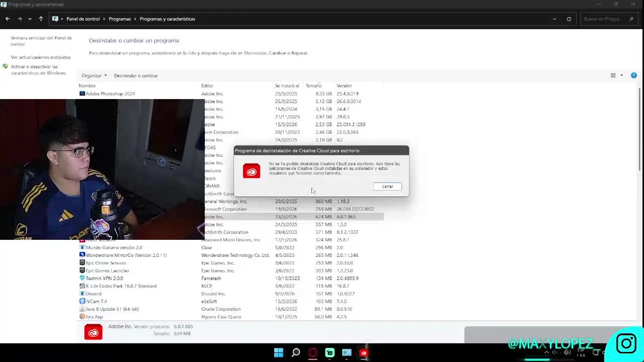This screenshot has height=362, width=644.
Task: Go forward with the forward arrow
Action: [20, 19]
